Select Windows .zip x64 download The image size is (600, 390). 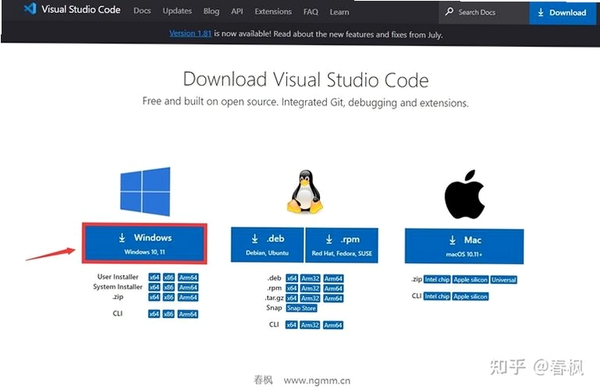[154, 297]
